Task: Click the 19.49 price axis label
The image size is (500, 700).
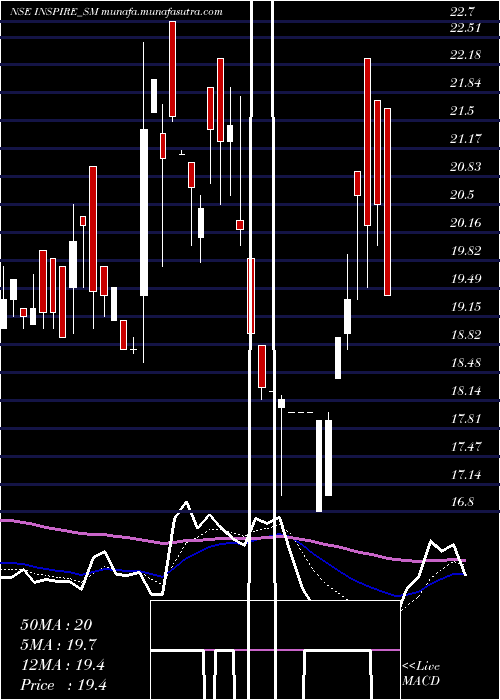Action: [466, 279]
